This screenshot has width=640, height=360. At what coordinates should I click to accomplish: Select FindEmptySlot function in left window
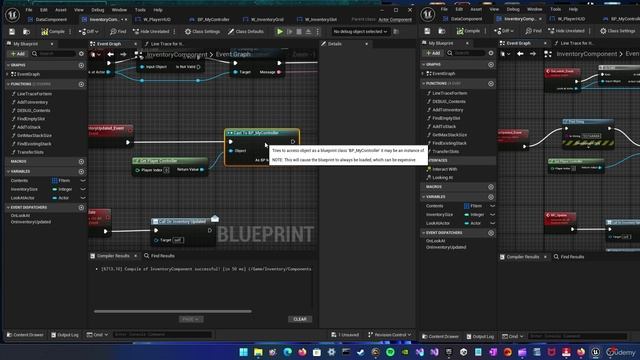(31, 119)
